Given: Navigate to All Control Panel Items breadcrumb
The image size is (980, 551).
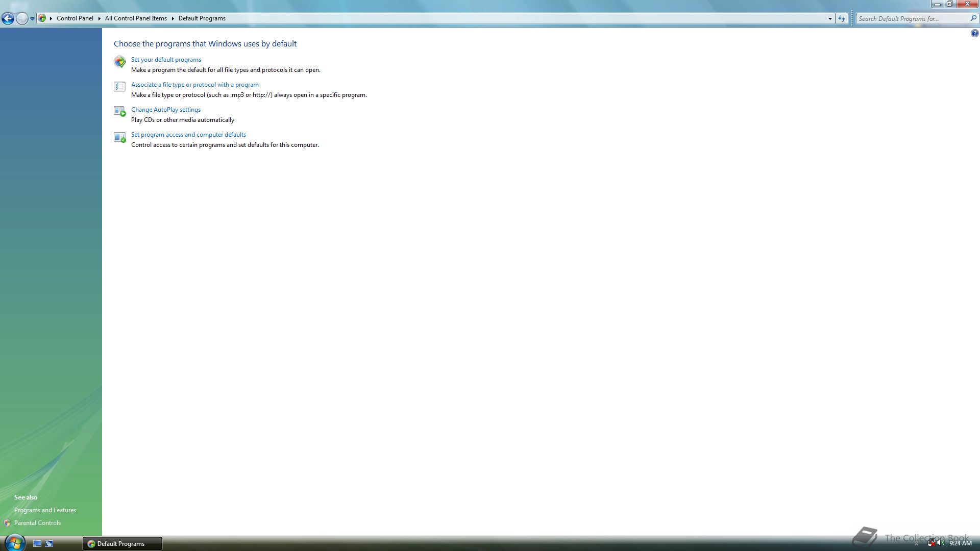Looking at the screenshot, I should (136, 18).
